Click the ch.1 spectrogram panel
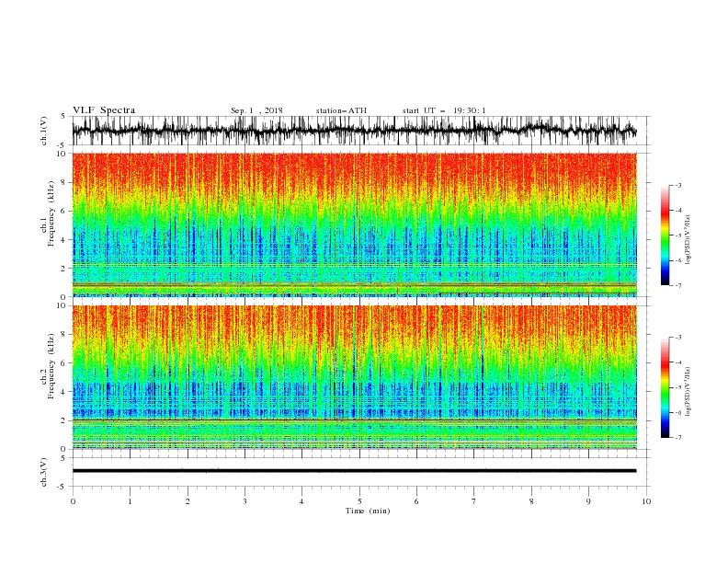728x563 pixels. [x=354, y=224]
